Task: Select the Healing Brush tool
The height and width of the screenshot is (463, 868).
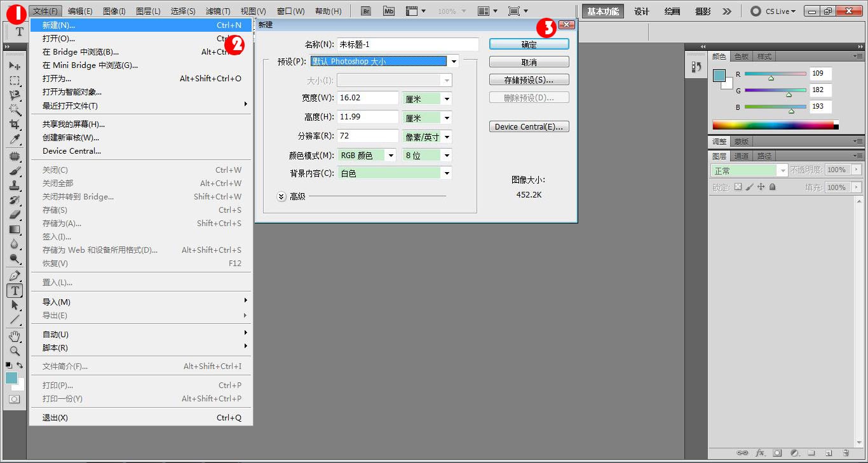Action: 15,156
